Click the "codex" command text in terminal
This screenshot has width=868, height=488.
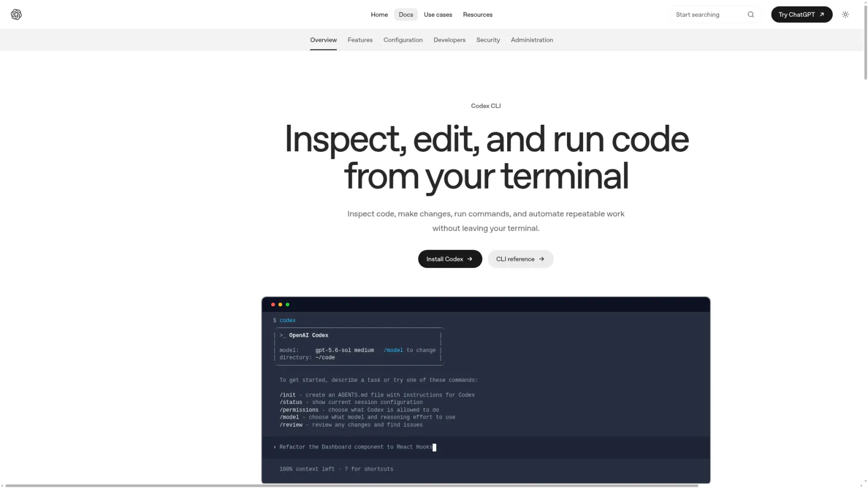288,320
